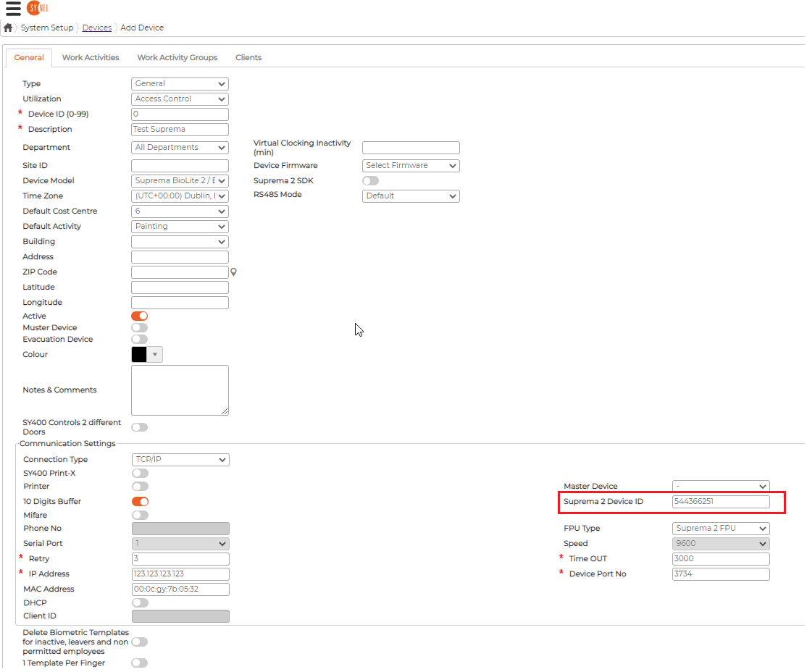The width and height of the screenshot is (807, 672).
Task: Click the black Colour swatch
Action: pyautogui.click(x=139, y=354)
